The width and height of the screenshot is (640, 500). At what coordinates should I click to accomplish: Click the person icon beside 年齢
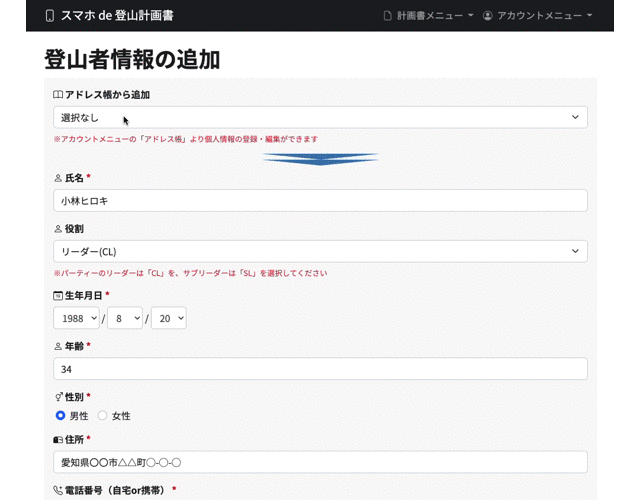tap(58, 347)
